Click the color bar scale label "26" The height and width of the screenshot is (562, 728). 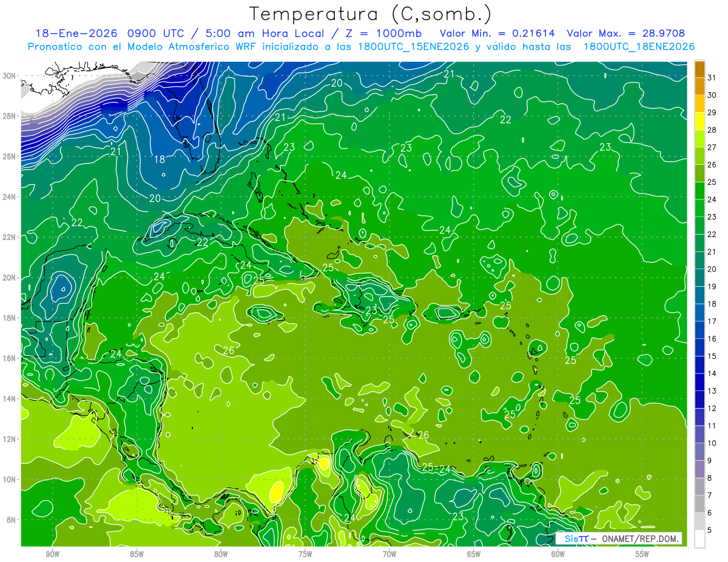pos(712,165)
